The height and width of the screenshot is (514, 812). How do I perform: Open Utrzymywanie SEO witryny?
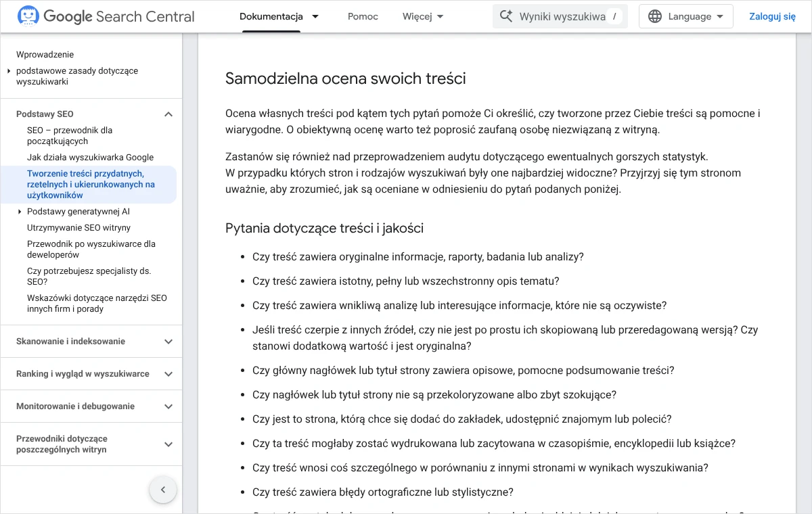[78, 228]
